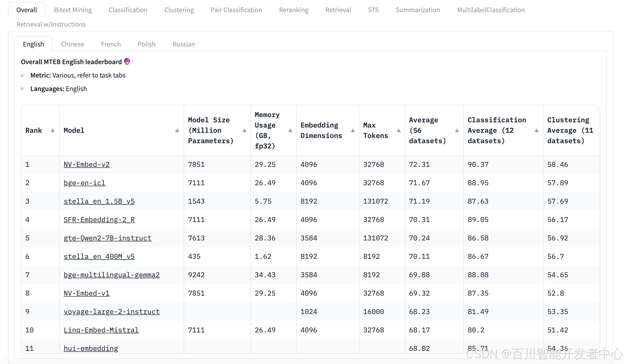Open the gte-Qwen2-7B-instruct model link

coord(107,238)
